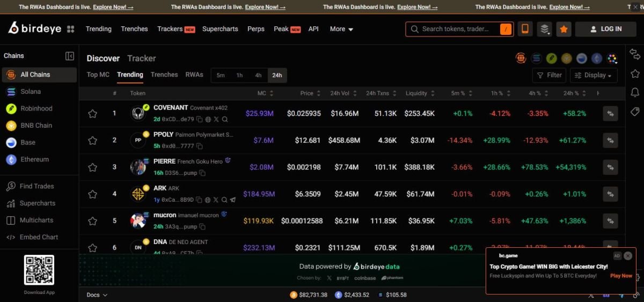644x302 pixels.
Task: Open the colorful more-chains dropdown icon
Action: click(612, 58)
